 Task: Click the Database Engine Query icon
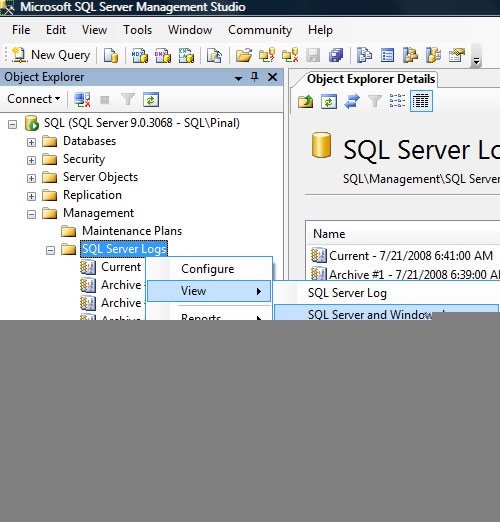click(x=111, y=55)
